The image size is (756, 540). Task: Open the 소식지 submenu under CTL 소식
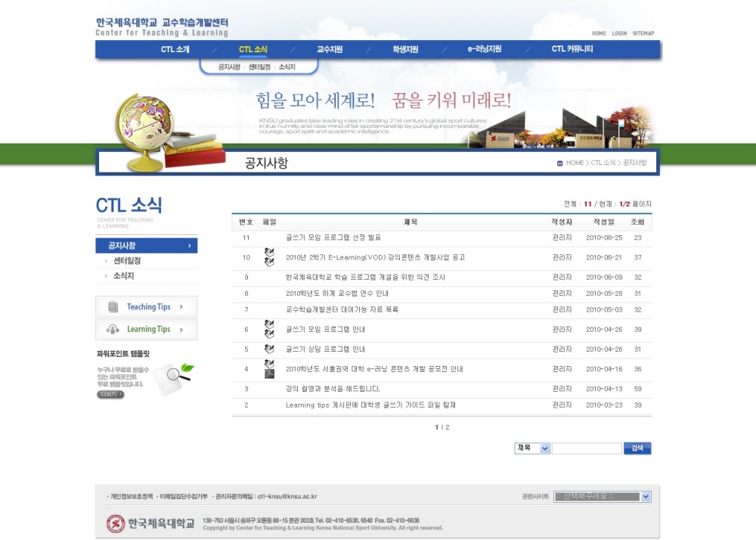(x=287, y=67)
